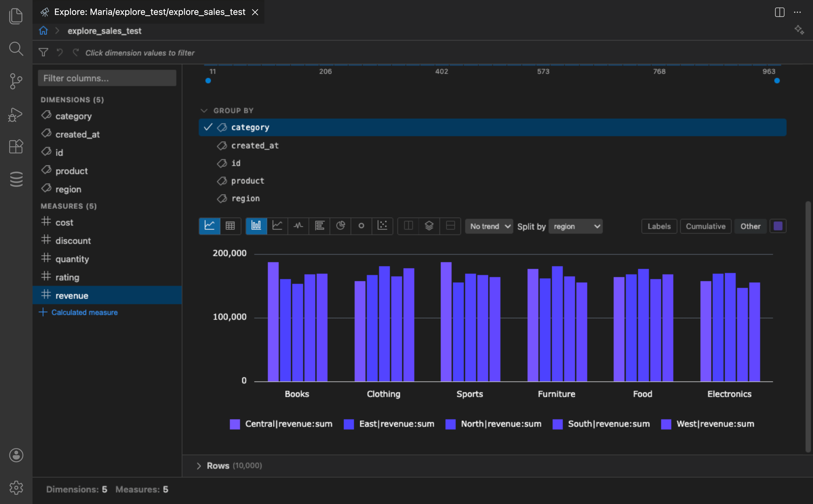
Task: Select the horizontal bar chart type
Action: [319, 226]
